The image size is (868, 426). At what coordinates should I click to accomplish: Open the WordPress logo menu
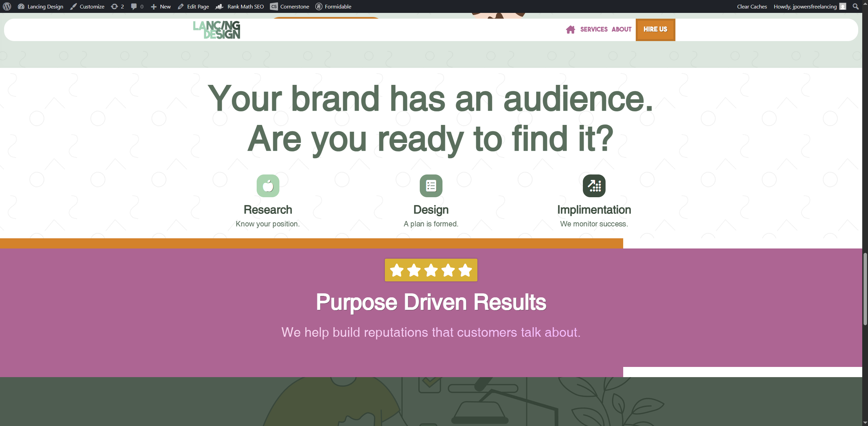(x=7, y=6)
